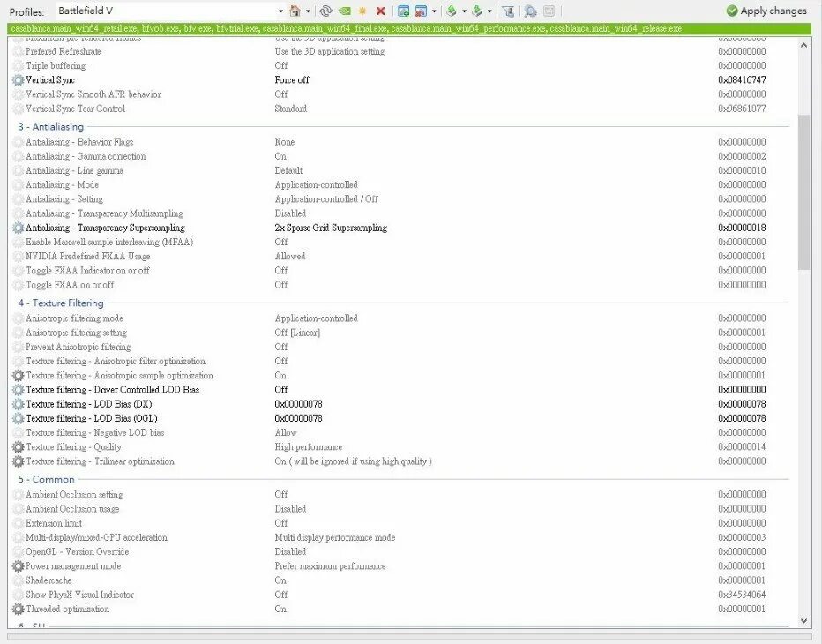
Task: Select the Vertical Sync setting row
Action: [x=401, y=79]
